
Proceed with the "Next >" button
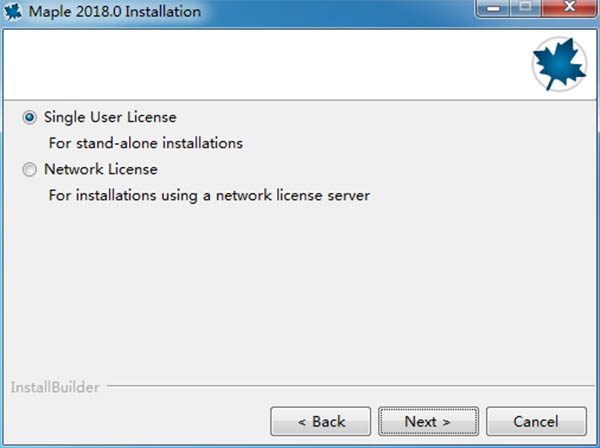pos(428,421)
